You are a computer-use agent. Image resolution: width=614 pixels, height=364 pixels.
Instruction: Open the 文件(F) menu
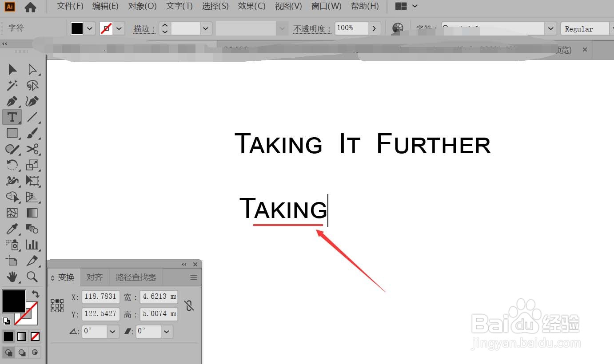tap(70, 6)
